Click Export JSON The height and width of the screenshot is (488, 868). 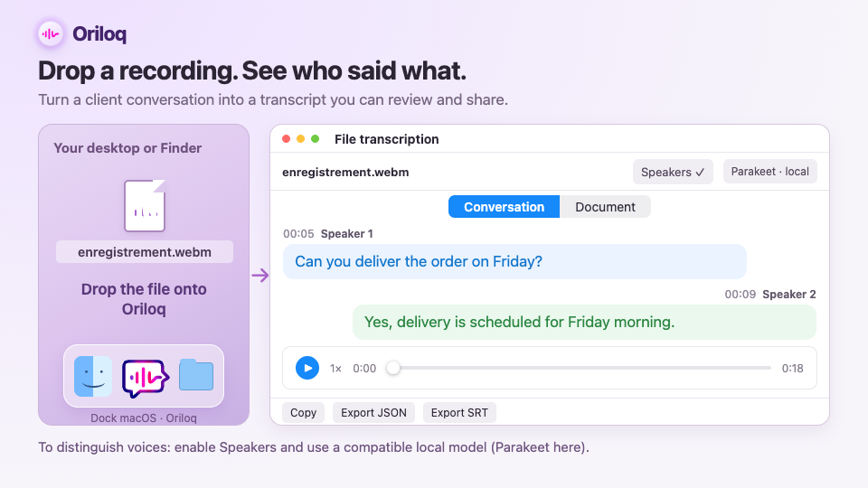373,413
